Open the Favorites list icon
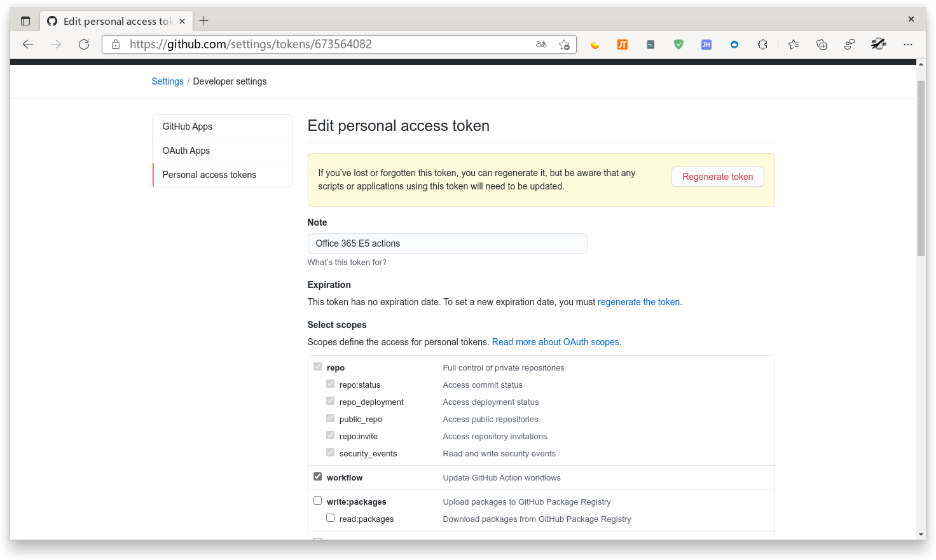The image size is (936, 560). (x=794, y=44)
